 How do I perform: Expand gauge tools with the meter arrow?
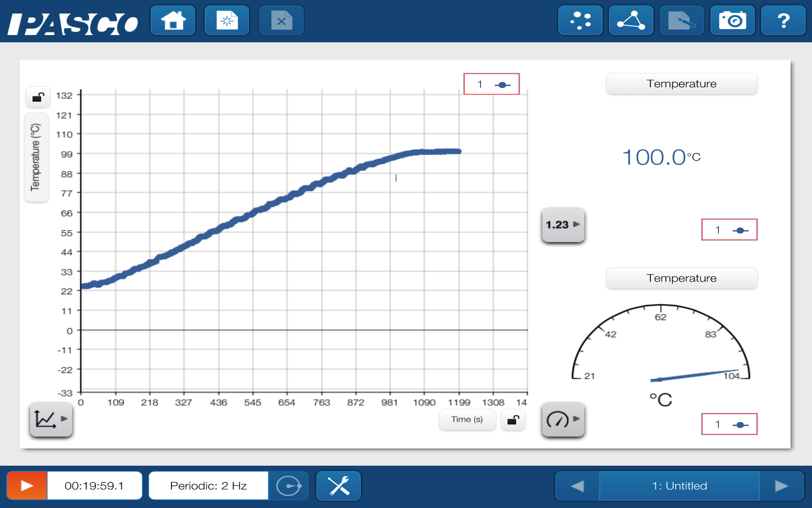pyautogui.click(x=562, y=420)
